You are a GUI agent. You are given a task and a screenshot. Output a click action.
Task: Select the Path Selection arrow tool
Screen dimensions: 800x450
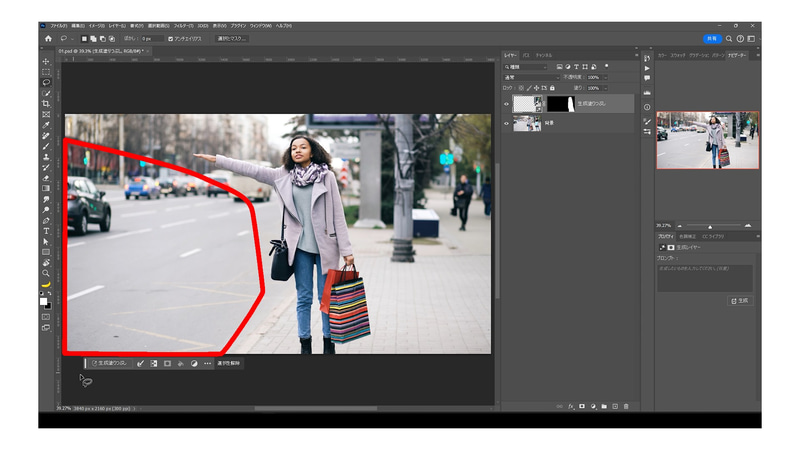(x=46, y=242)
